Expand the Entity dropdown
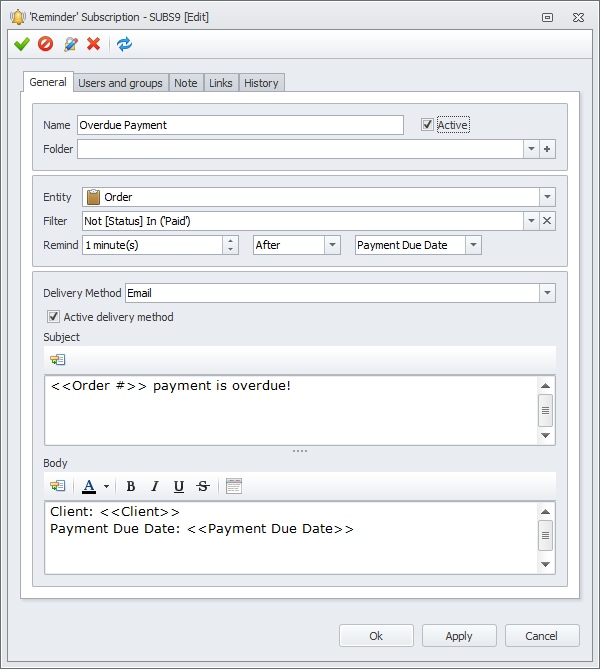 [547, 197]
